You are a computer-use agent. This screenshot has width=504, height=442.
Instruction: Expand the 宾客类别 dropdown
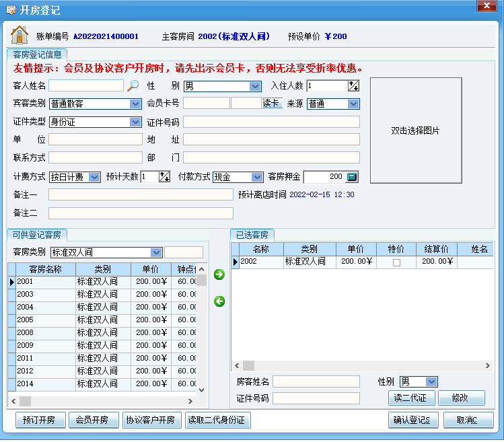coord(135,104)
